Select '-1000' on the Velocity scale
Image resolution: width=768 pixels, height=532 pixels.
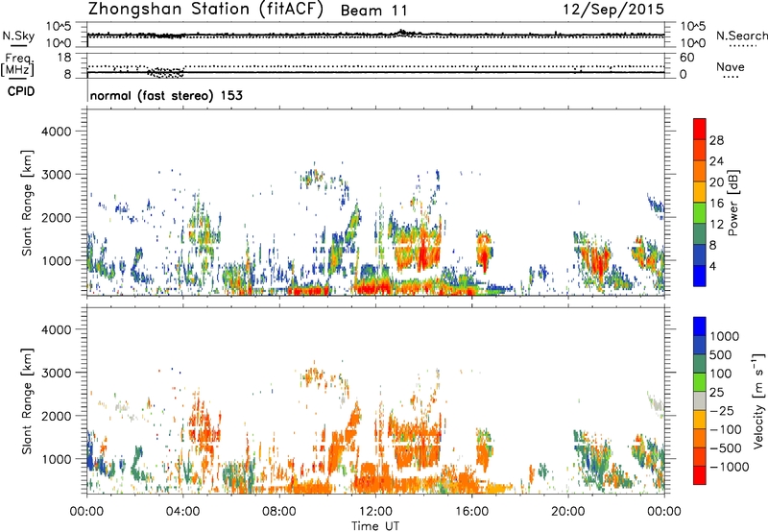pyautogui.click(x=730, y=467)
